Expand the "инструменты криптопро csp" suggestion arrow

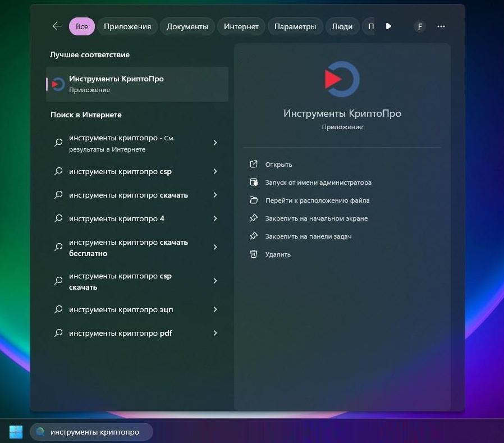pos(215,171)
